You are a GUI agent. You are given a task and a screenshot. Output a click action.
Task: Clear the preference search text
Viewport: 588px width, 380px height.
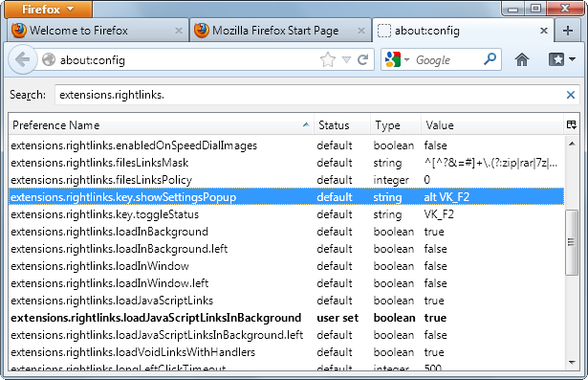coord(571,95)
